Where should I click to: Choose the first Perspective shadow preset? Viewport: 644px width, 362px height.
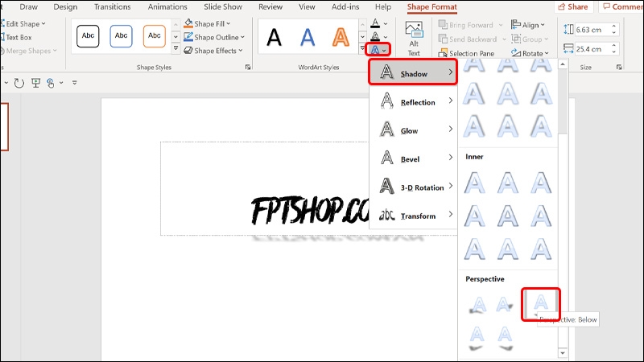477,306
